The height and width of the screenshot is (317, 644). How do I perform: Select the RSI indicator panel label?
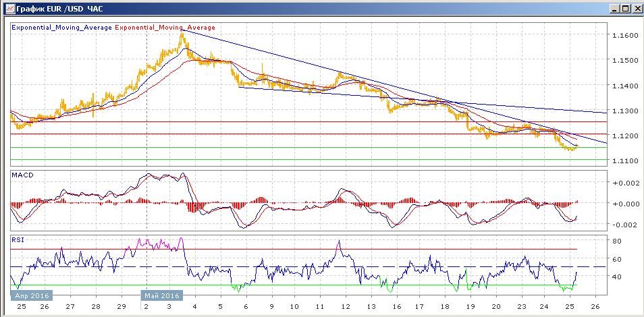tap(20, 239)
